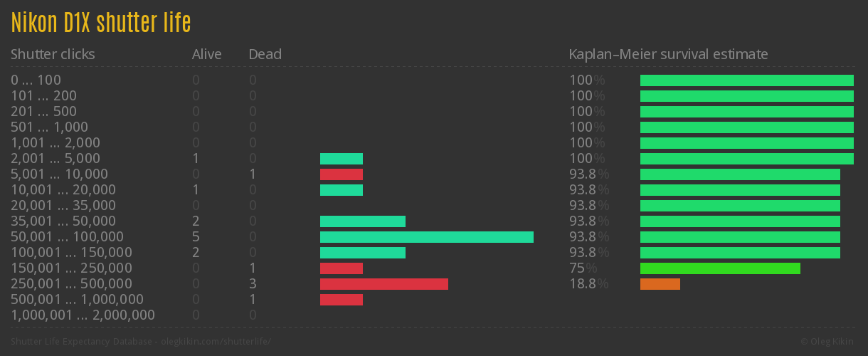Viewport: 868px width, 356px height.
Task: Click the longest teal alive bar for 50,001 … 100,000
Action: pyautogui.click(x=426, y=237)
